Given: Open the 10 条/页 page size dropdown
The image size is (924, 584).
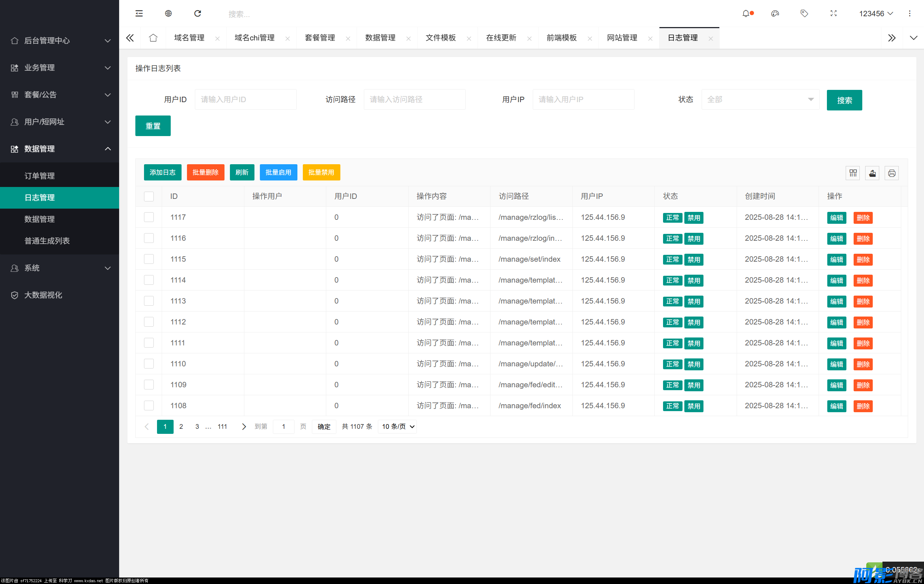Looking at the screenshot, I should click(x=397, y=426).
